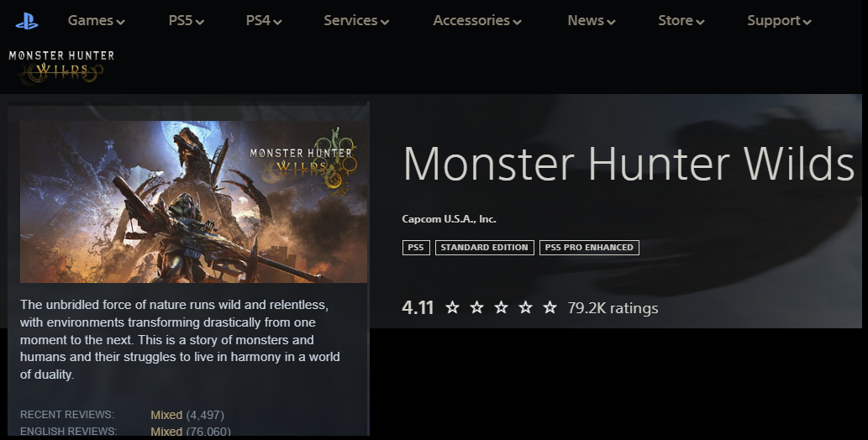
Task: Click the RECENT REVIEWS label
Action: tap(67, 415)
